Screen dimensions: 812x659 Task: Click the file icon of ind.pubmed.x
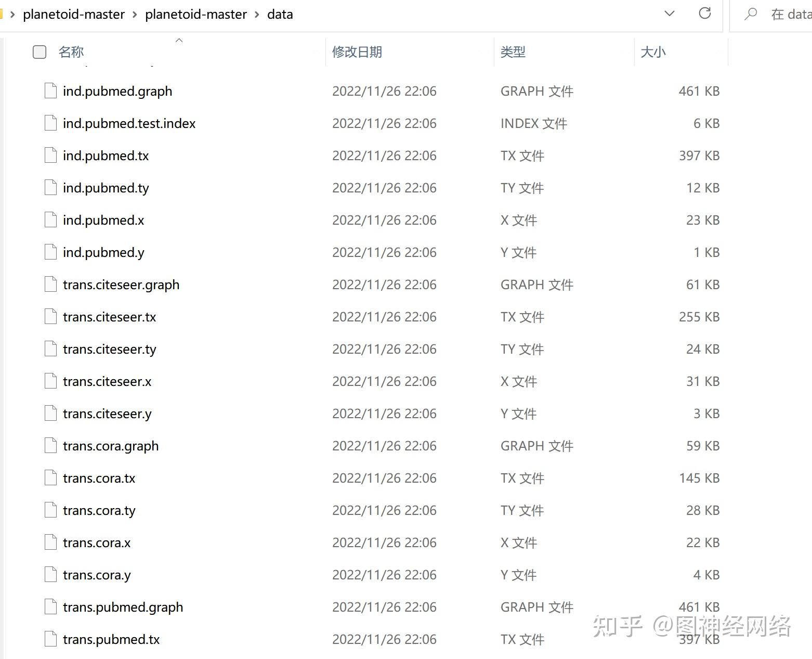50,220
